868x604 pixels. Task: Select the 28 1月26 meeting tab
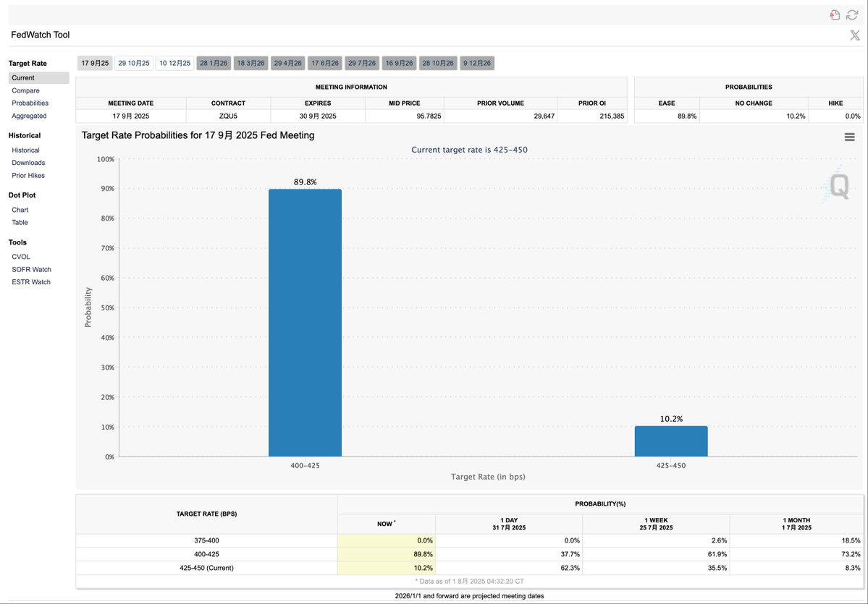click(214, 63)
